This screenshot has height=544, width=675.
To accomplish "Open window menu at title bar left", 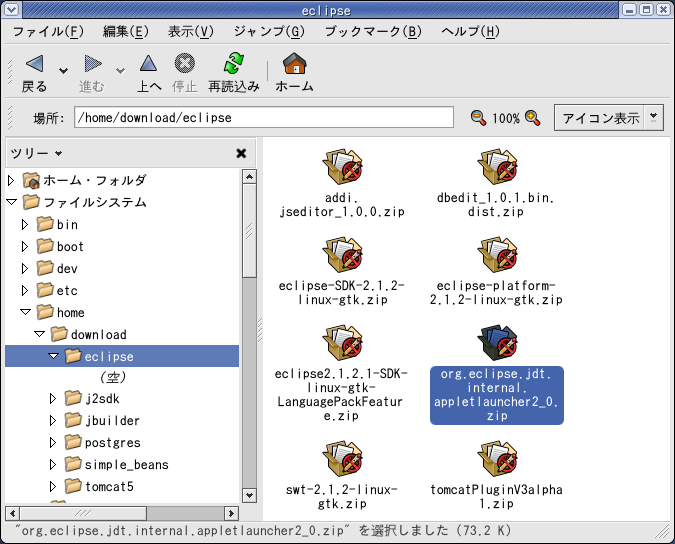I will click(11, 9).
